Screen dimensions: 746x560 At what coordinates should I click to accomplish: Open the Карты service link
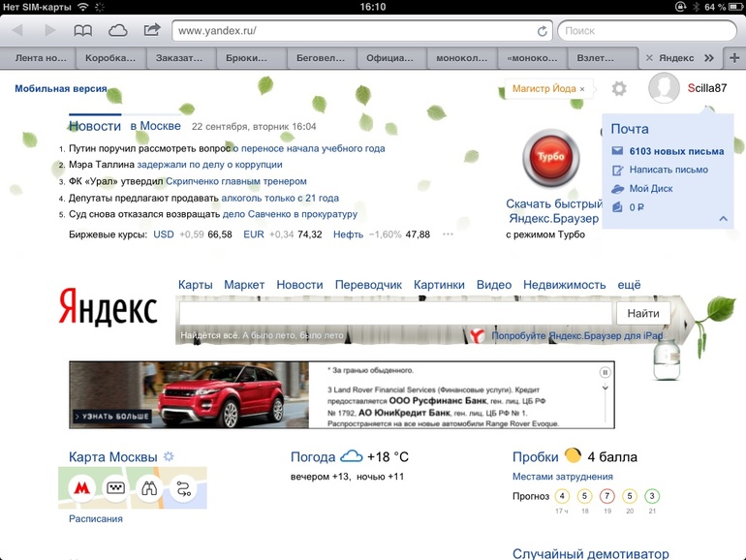pyautogui.click(x=195, y=285)
